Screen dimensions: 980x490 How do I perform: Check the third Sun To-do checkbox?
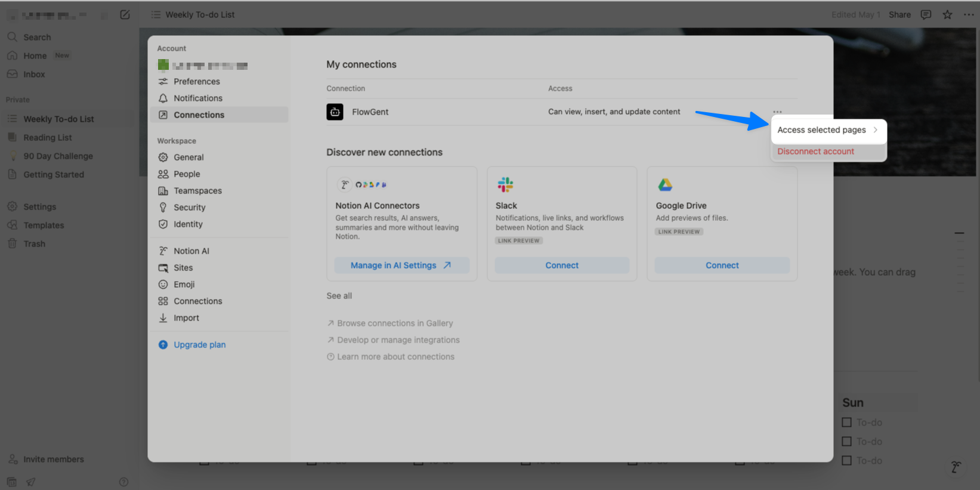tap(846, 460)
